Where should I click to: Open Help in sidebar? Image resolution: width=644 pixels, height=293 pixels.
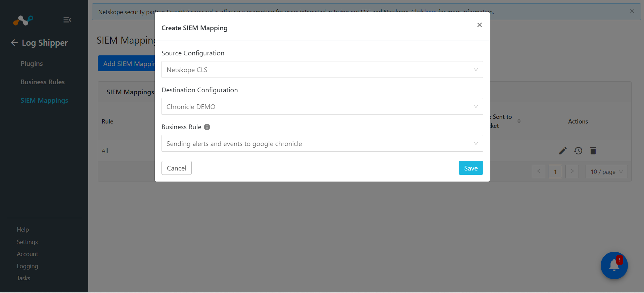(x=23, y=230)
